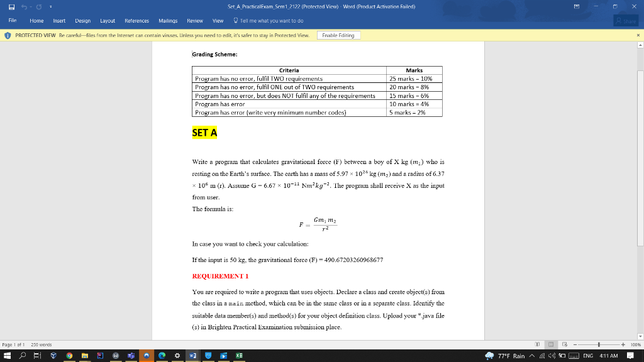Open Settings gear from the taskbar
The width and height of the screenshot is (644, 362).
click(x=177, y=356)
